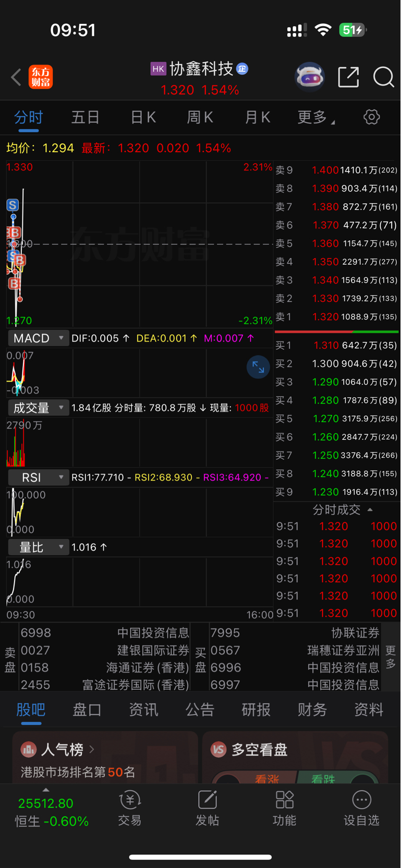
Task: Switch to the 周K tab
Action: (x=200, y=117)
